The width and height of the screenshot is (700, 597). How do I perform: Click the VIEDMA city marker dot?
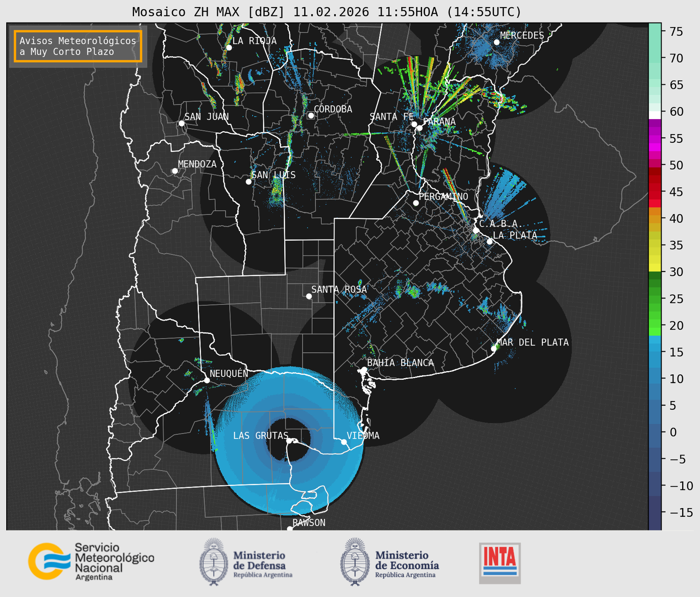(x=344, y=442)
